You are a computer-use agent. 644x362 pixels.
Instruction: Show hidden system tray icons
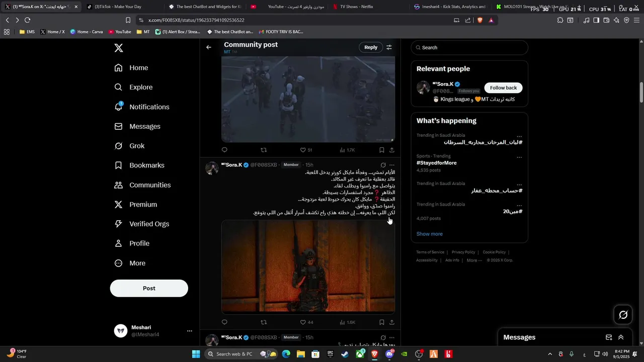pyautogui.click(x=549, y=354)
